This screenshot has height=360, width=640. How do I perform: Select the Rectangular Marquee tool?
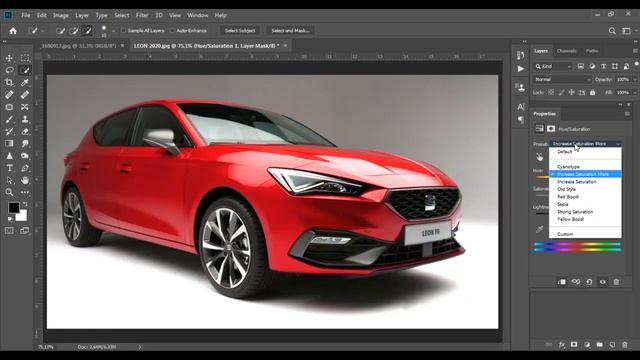[x=25, y=58]
